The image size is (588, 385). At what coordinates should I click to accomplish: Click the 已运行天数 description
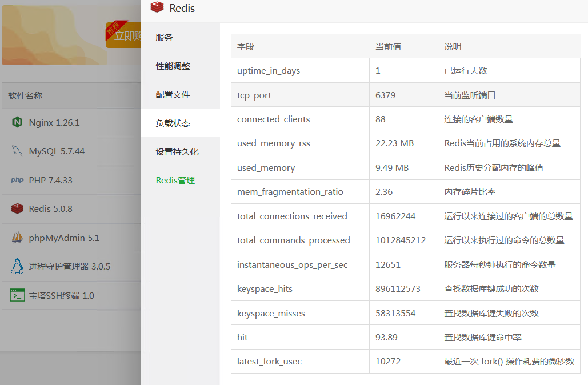click(x=466, y=70)
